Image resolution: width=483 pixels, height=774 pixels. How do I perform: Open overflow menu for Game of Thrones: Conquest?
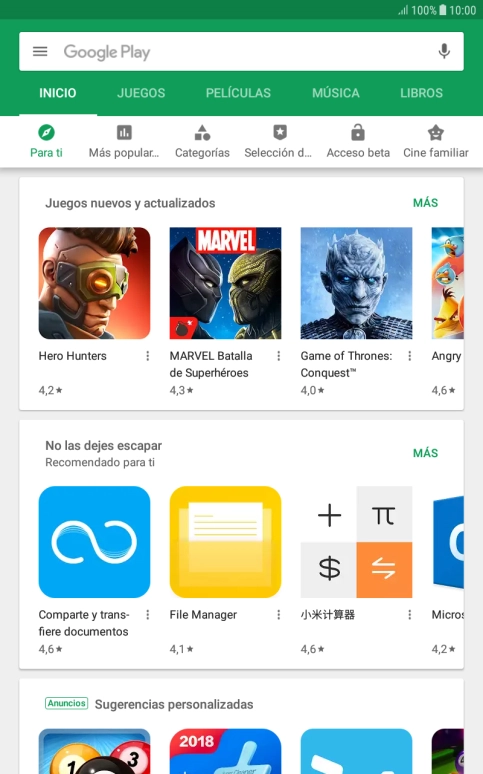click(409, 356)
